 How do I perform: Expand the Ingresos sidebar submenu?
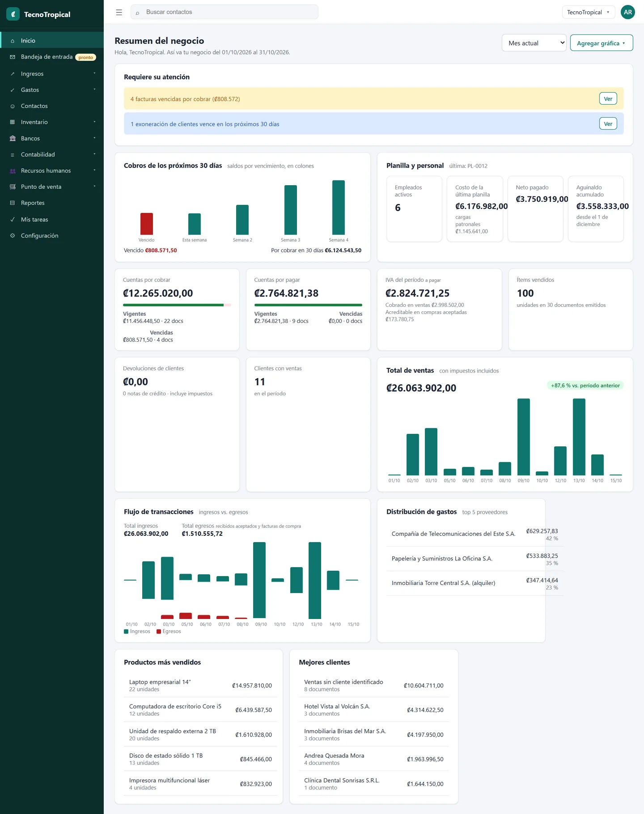(x=52, y=74)
